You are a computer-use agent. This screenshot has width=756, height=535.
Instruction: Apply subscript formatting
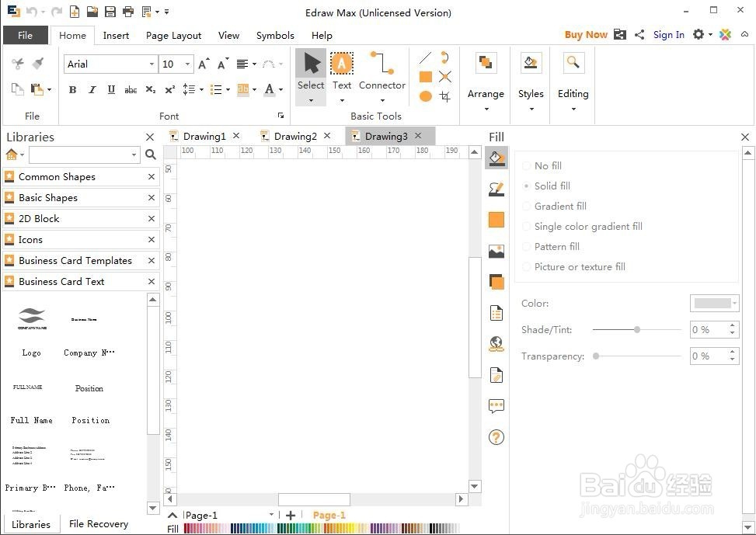coord(151,89)
